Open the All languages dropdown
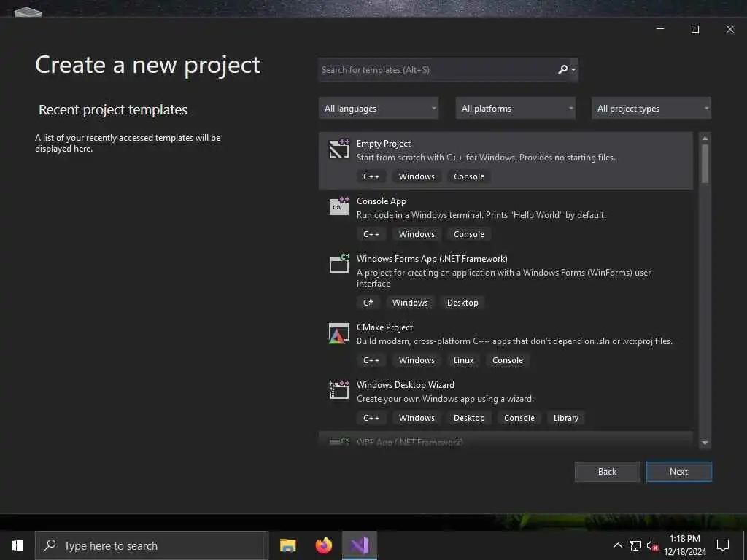 [x=379, y=109]
